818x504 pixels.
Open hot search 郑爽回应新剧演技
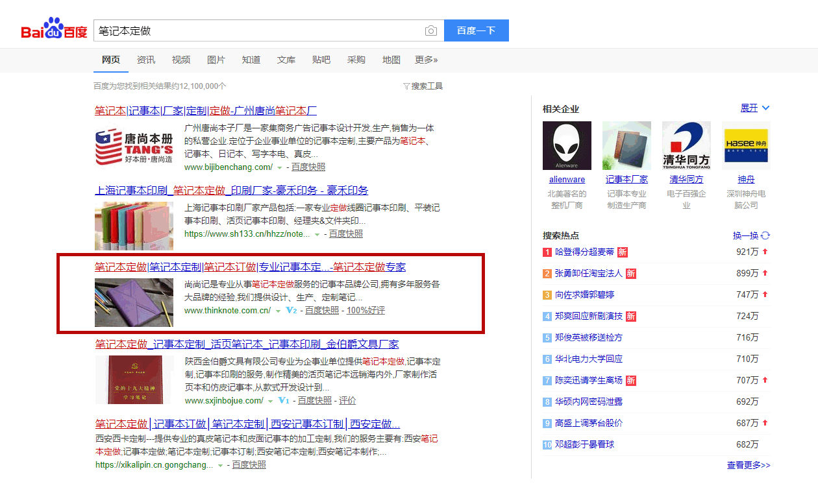[x=589, y=316]
